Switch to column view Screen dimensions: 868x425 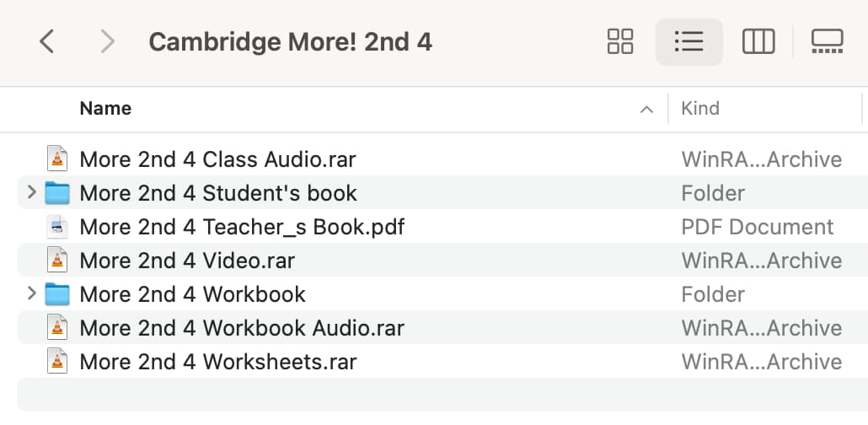coord(758,41)
